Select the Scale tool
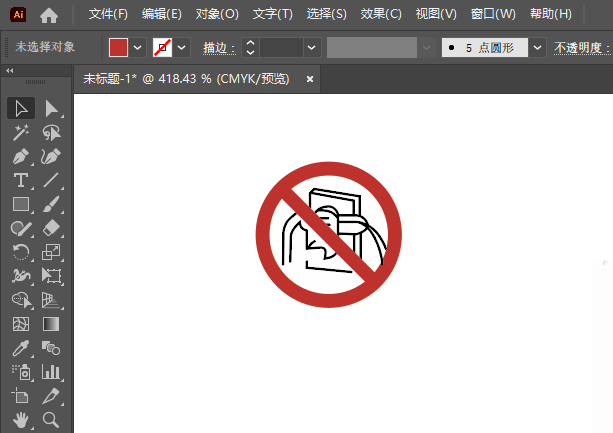 point(51,252)
